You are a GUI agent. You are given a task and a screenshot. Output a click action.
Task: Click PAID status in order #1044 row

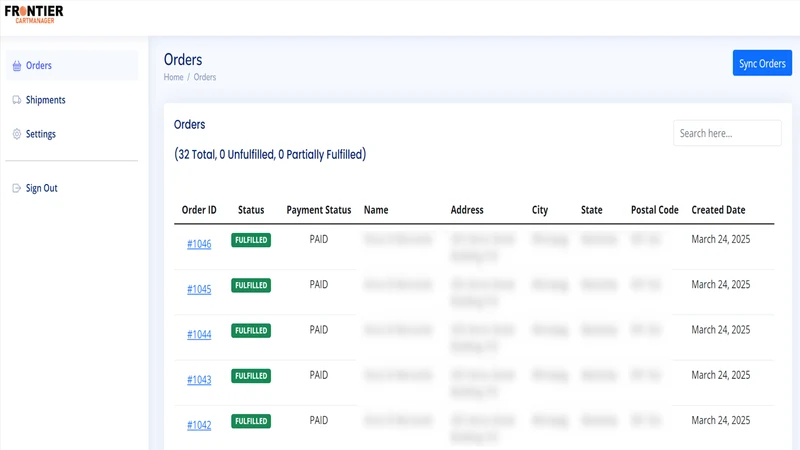319,330
